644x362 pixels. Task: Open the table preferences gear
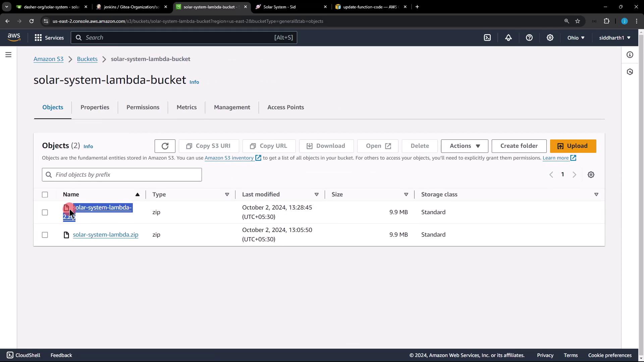coord(591,175)
